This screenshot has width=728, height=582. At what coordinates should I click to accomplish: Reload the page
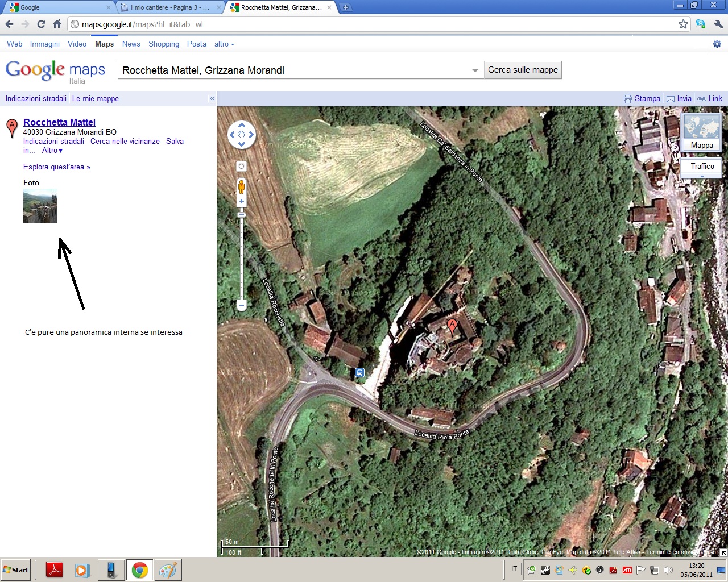tap(41, 24)
